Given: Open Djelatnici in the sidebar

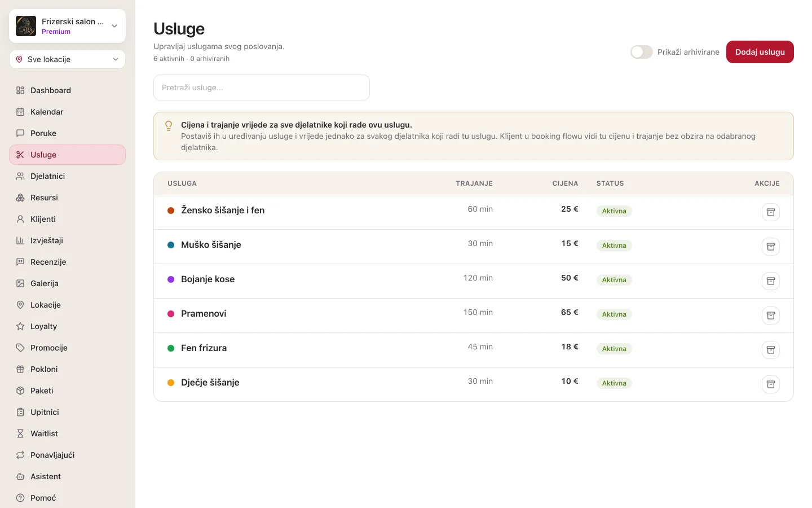Looking at the screenshot, I should [67, 176].
